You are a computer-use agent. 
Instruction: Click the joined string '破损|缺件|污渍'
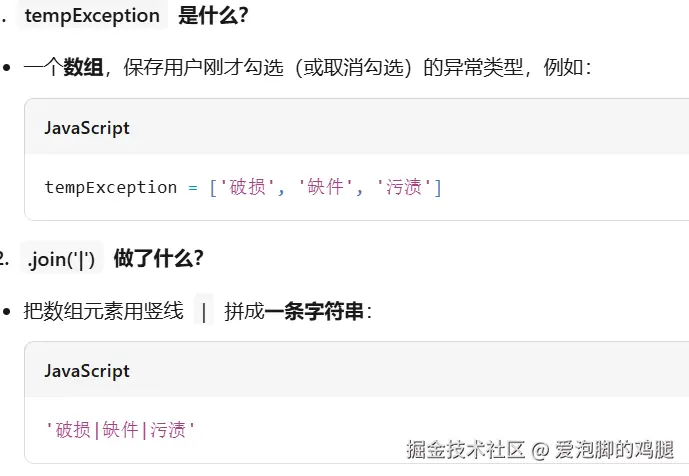(x=120, y=429)
